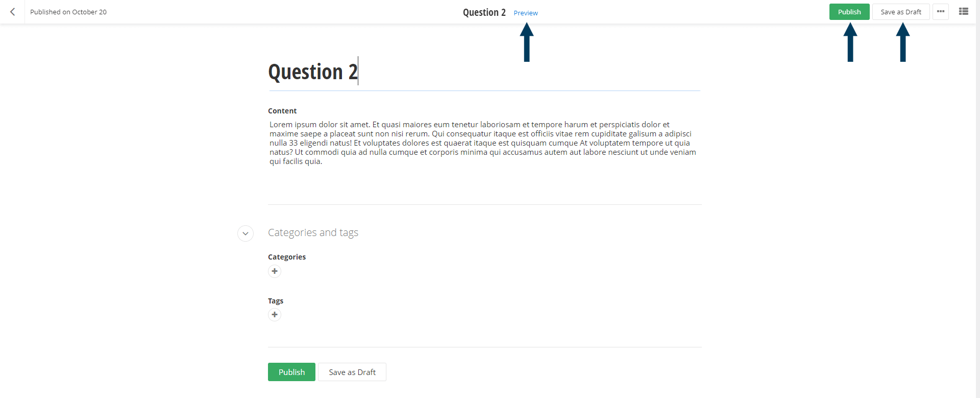Open the more options ellipsis menu
Viewport: 980px width, 398px height.
coord(940,12)
